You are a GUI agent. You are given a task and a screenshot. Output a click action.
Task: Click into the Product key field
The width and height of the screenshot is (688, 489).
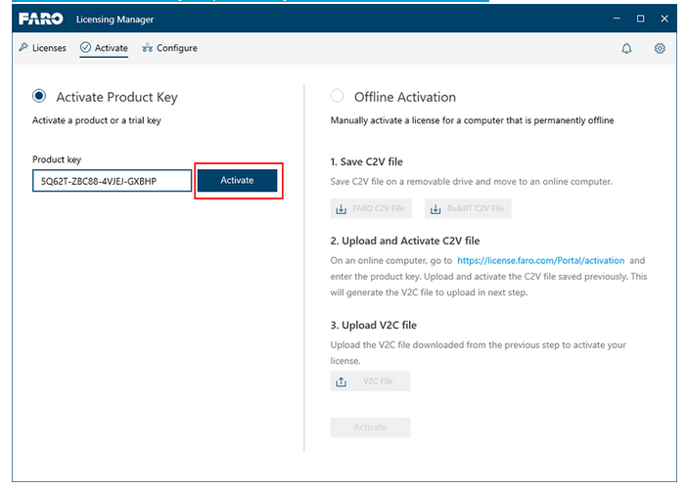[x=112, y=181]
